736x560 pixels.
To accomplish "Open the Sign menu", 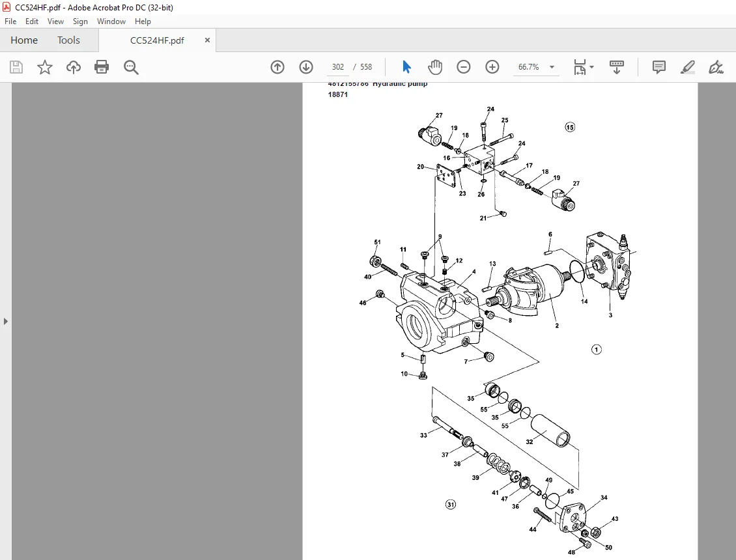I will pyautogui.click(x=80, y=21).
